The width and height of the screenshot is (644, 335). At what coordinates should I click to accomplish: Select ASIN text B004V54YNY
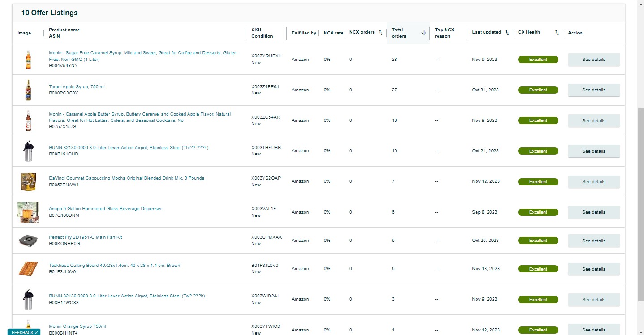(63, 66)
